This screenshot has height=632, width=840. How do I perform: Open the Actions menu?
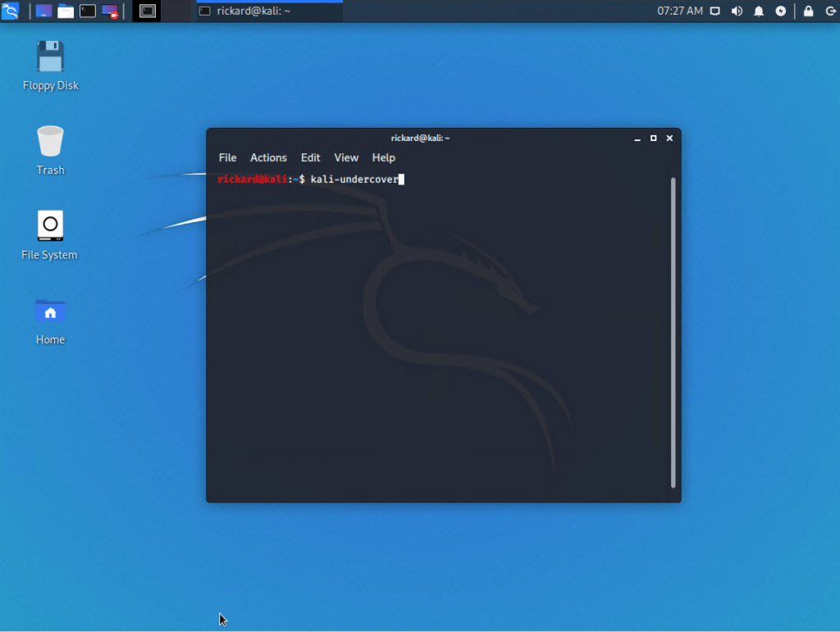click(x=268, y=157)
